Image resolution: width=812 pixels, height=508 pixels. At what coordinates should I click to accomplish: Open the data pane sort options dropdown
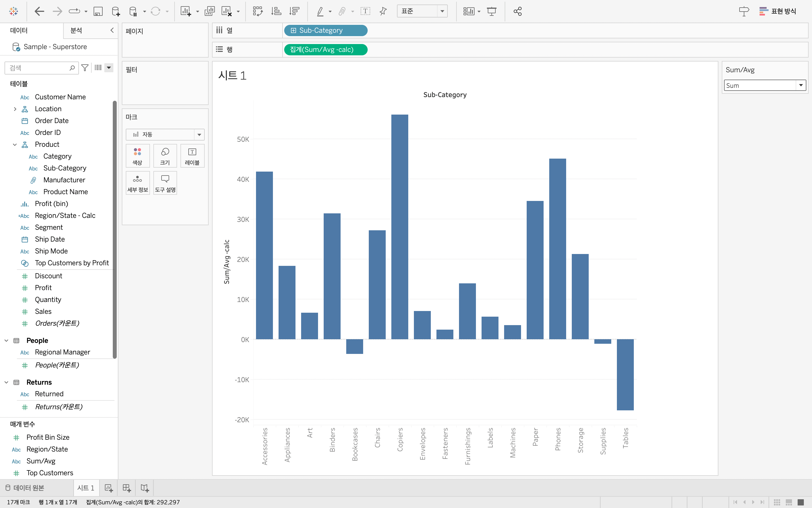click(x=109, y=68)
